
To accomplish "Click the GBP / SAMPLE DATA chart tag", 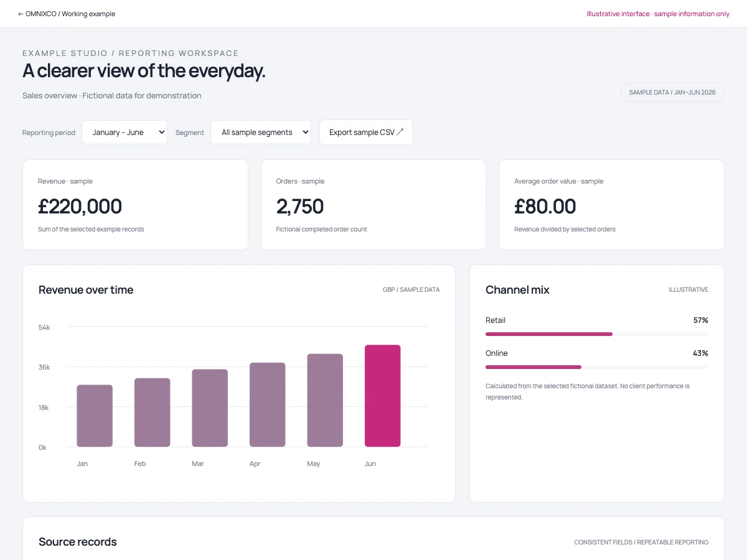I will click(x=411, y=290).
